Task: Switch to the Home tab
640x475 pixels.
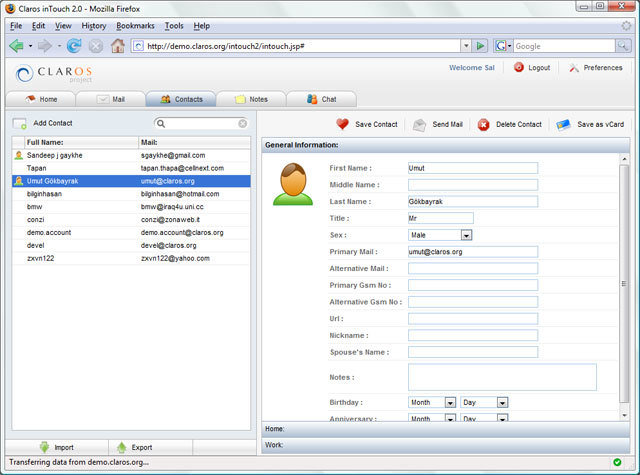Action: (x=40, y=99)
